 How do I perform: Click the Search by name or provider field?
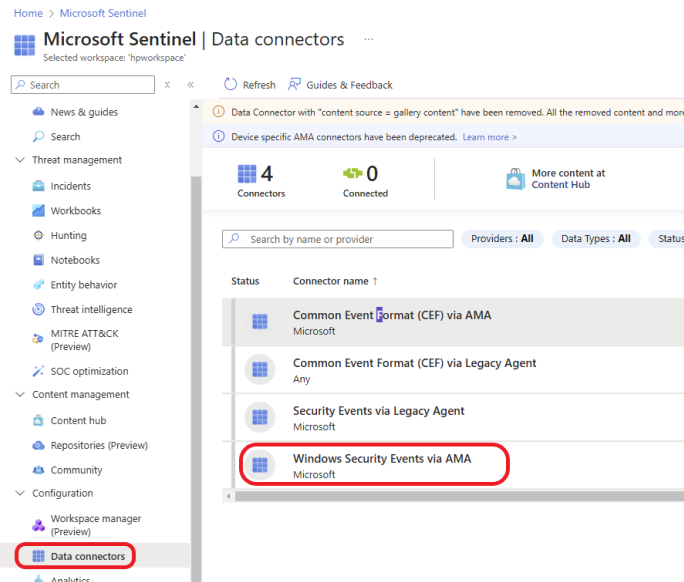(338, 239)
